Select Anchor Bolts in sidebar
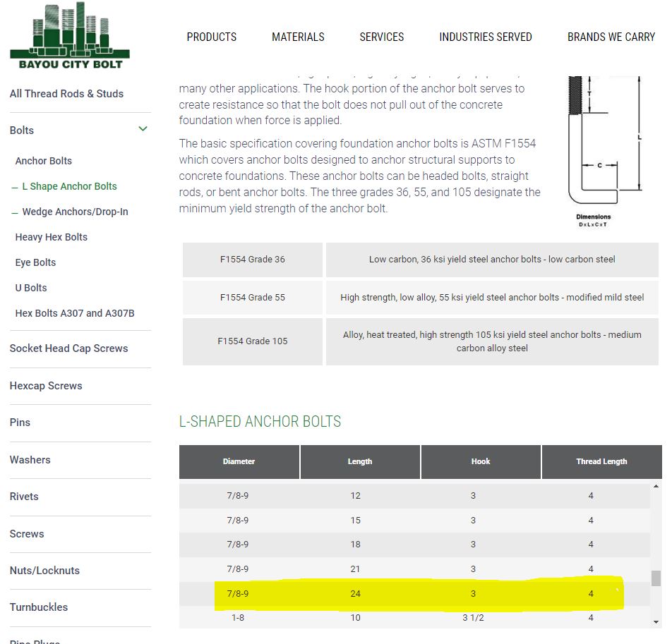The height and width of the screenshot is (644, 672). click(44, 161)
